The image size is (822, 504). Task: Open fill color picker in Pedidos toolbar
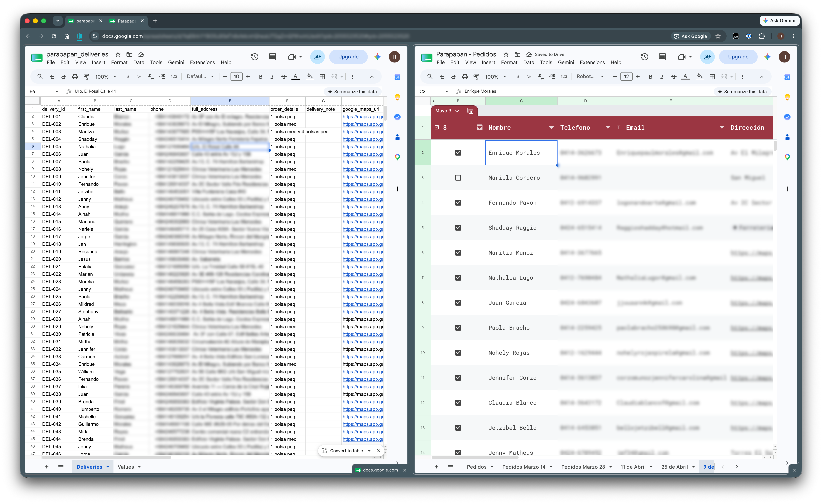tap(700, 77)
